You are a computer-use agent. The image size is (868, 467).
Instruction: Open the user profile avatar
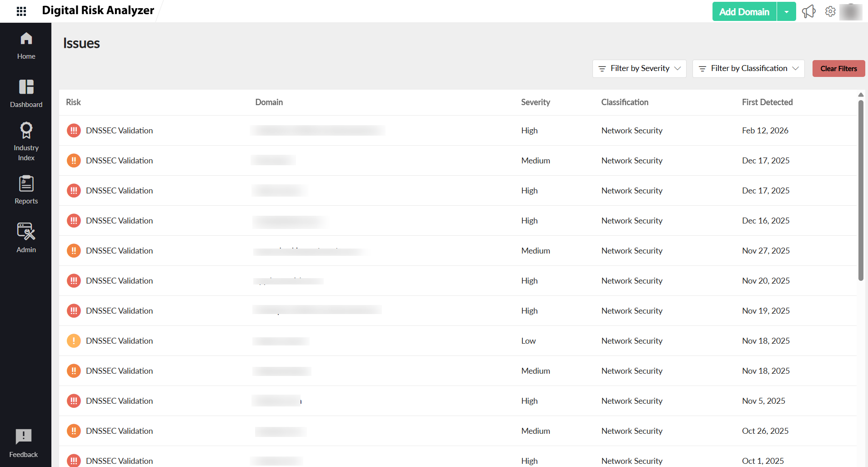(850, 12)
